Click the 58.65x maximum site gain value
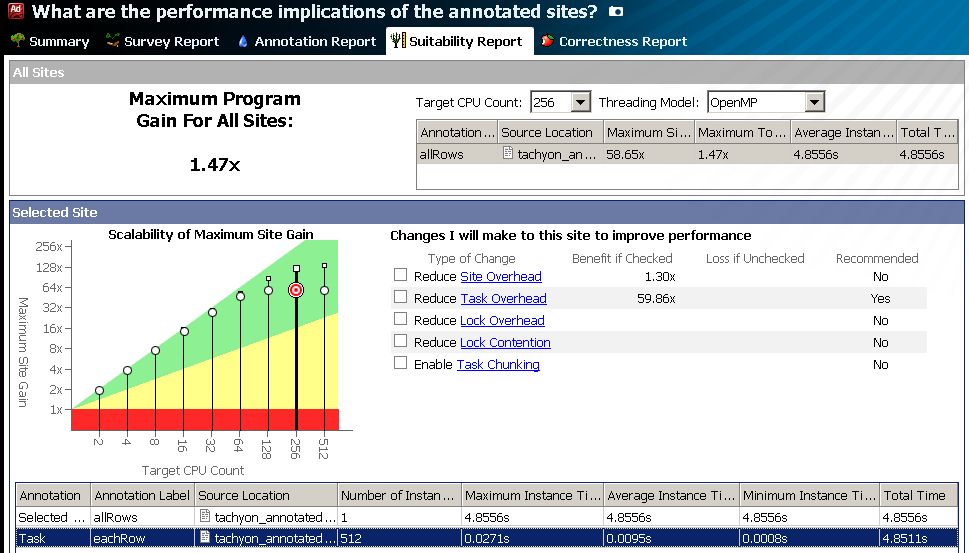 625,154
